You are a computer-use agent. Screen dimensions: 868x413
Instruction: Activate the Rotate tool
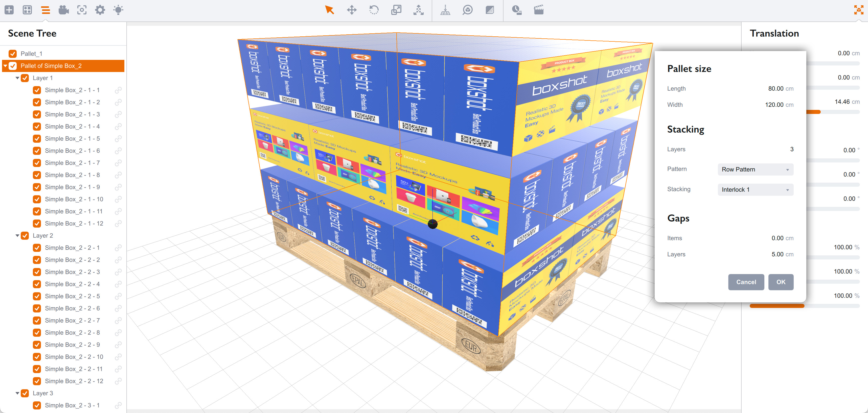click(x=374, y=10)
